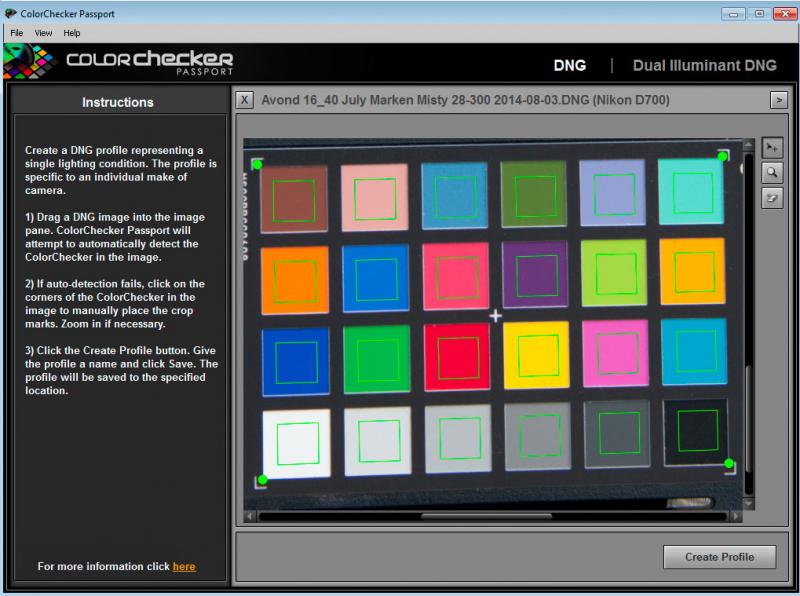Click the bottom-left green crop mark handle

tap(262, 480)
